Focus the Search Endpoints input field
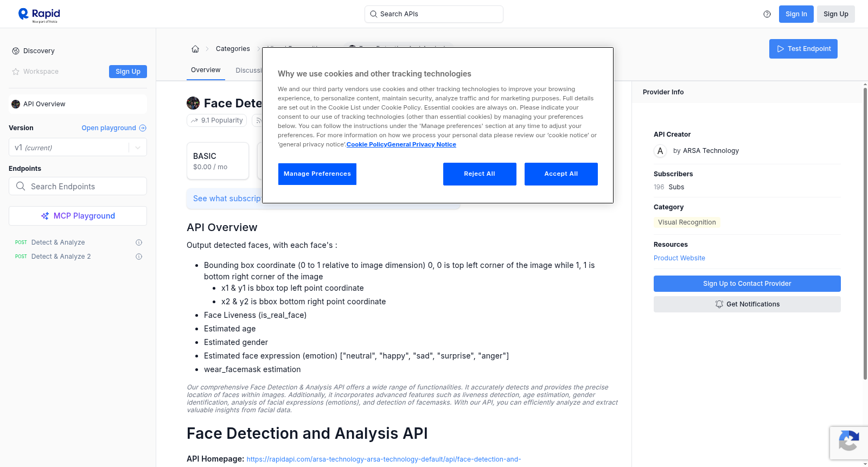 pos(78,186)
